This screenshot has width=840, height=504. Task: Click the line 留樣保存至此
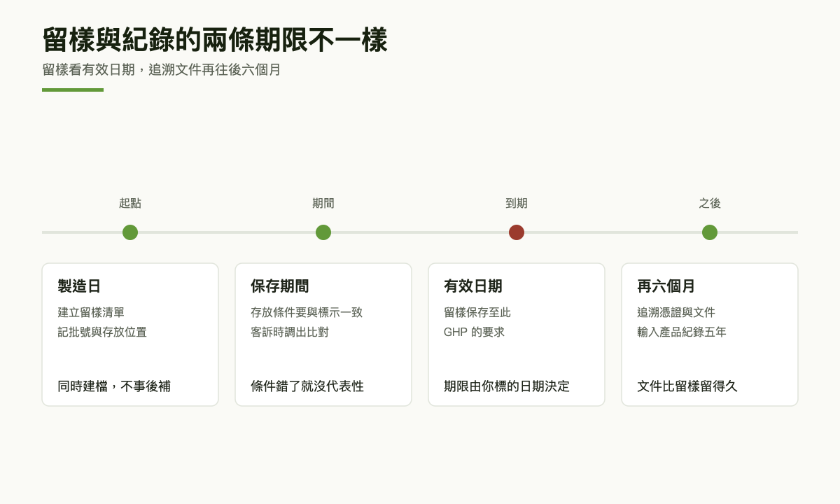pyautogui.click(x=477, y=312)
